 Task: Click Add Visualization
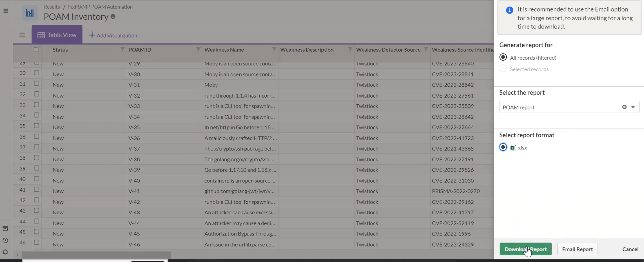(x=113, y=35)
